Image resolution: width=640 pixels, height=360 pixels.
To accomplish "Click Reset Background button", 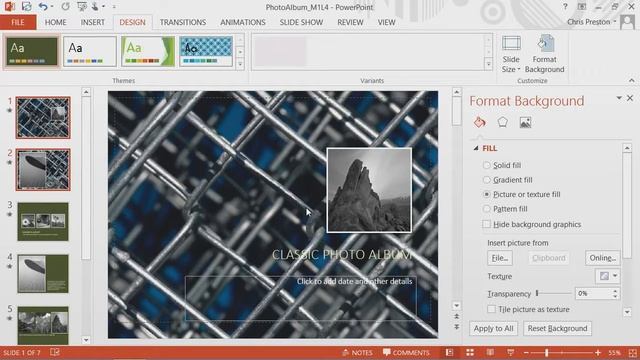I will click(x=557, y=329).
